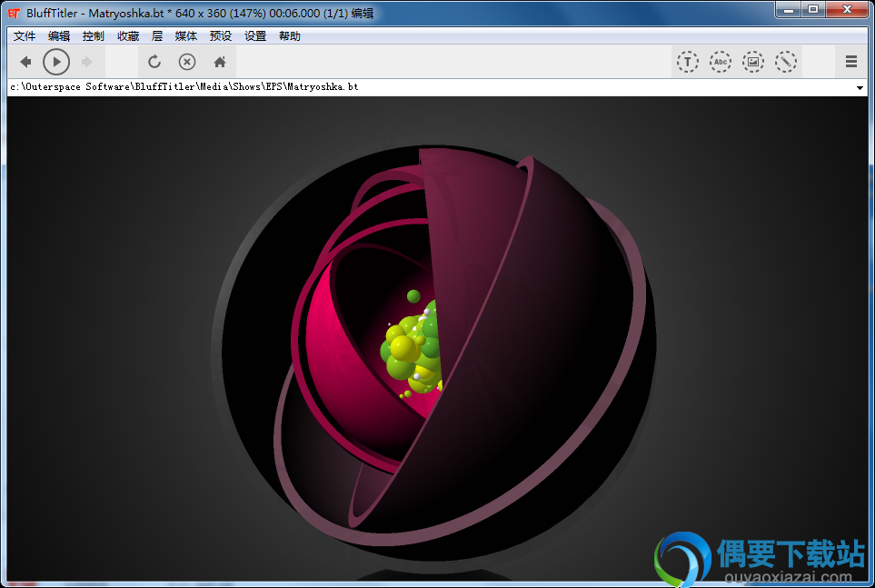875x588 pixels.
Task: Open the 收藏 menu
Action: [x=128, y=36]
